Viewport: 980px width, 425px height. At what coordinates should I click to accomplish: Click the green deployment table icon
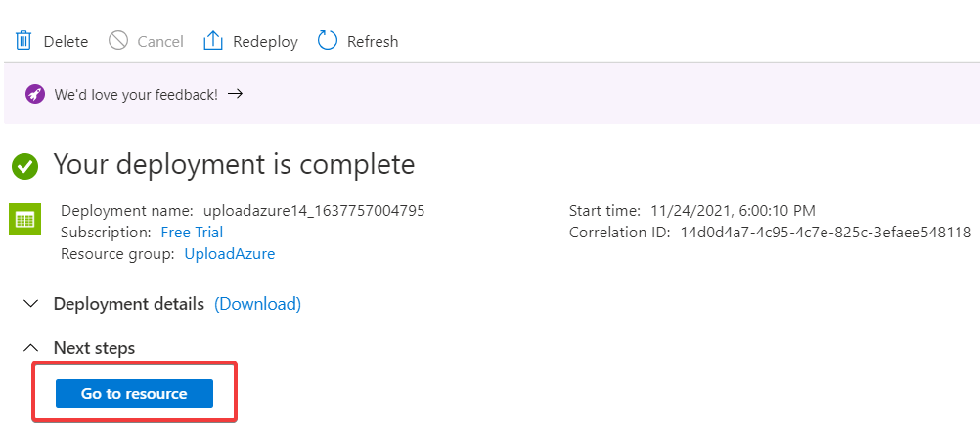[24, 221]
